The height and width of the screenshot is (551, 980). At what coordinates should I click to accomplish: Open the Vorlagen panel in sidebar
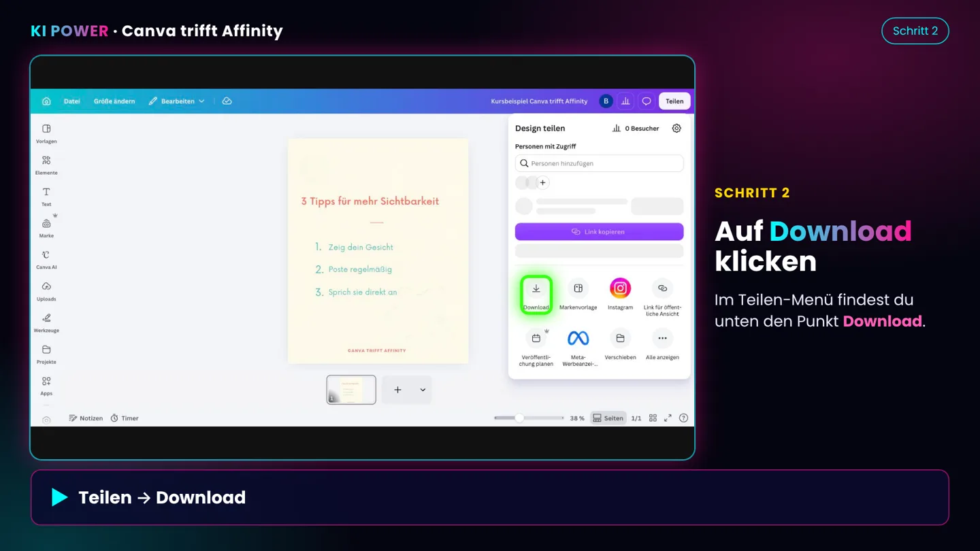click(x=46, y=133)
